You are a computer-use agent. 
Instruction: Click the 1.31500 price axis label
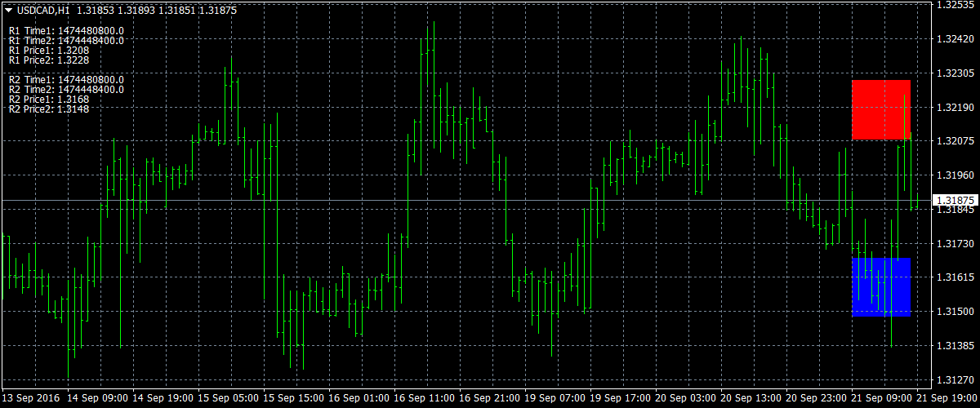[954, 312]
